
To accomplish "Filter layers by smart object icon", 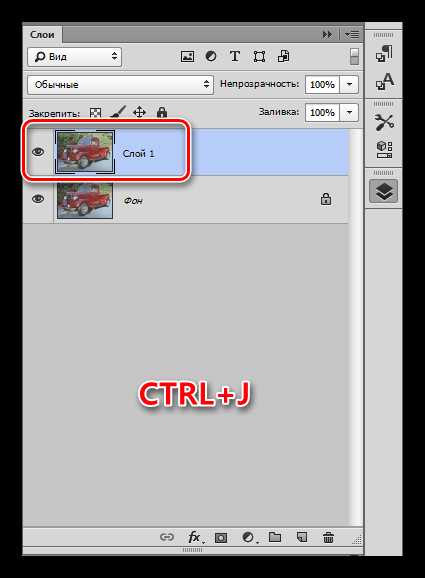I will 283,56.
